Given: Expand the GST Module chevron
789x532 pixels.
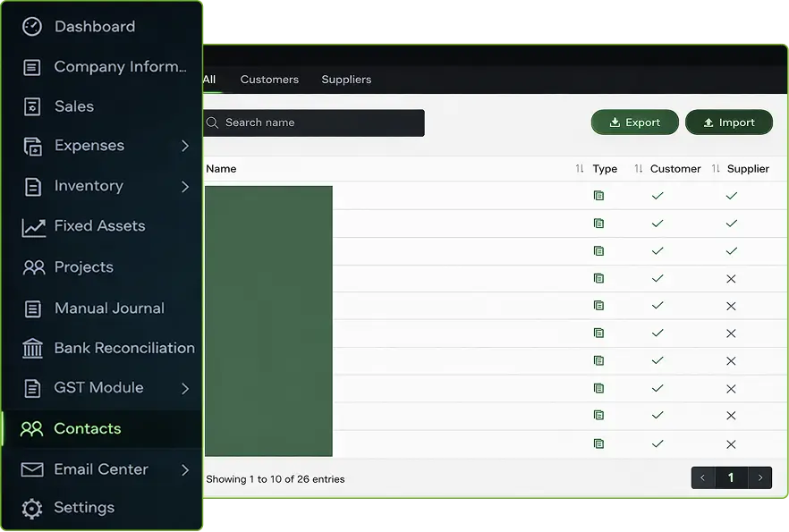Looking at the screenshot, I should click(185, 388).
